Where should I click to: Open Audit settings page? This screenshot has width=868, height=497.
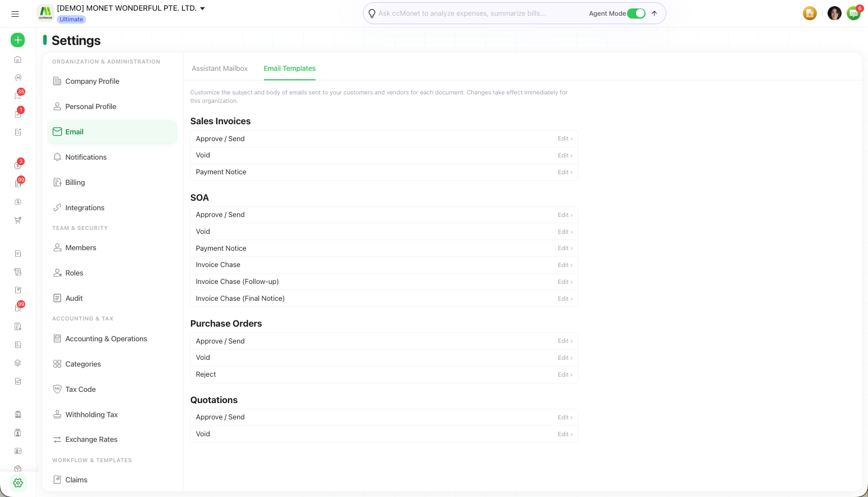click(x=112, y=298)
